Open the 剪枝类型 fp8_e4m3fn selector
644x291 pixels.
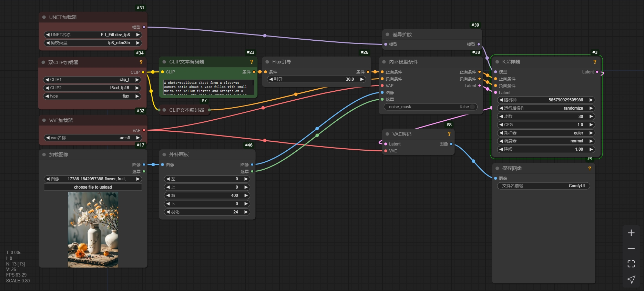pyautogui.click(x=93, y=43)
